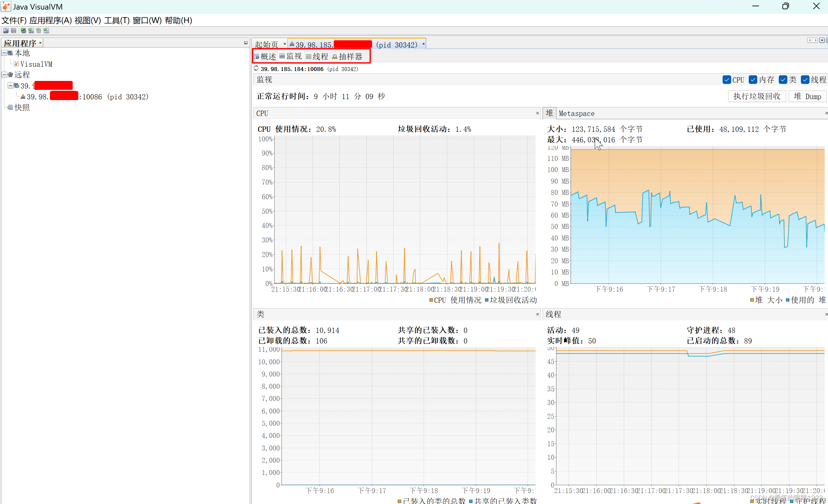Toggle the 内存 memory checkbox

(x=753, y=80)
